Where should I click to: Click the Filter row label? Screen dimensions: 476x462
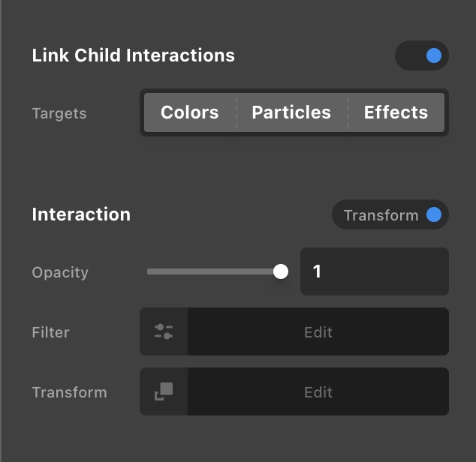(50, 332)
